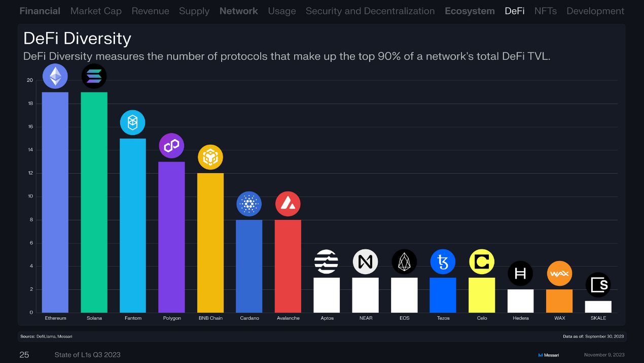This screenshot has width=644, height=363.
Task: Click the Ethereum diamond logo icon
Action: coord(55,77)
